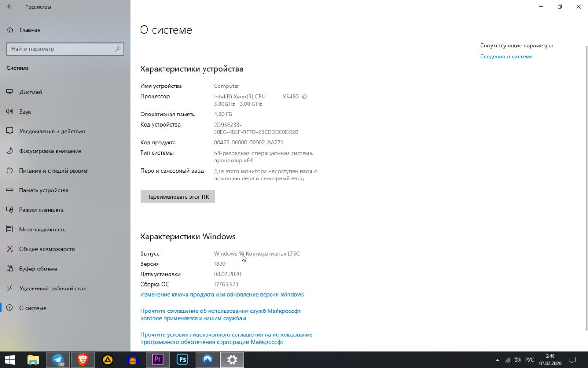
Task: Open Фокусировка внимания page
Action: coord(65,151)
